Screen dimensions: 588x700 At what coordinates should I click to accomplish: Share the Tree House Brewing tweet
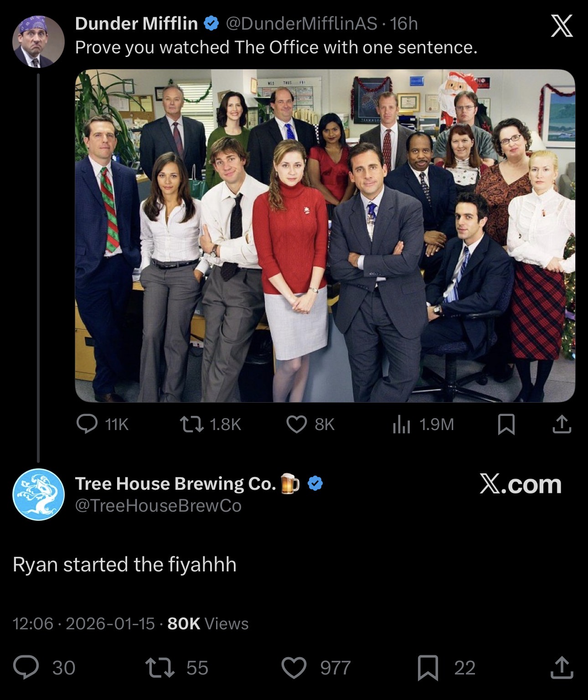point(562,667)
